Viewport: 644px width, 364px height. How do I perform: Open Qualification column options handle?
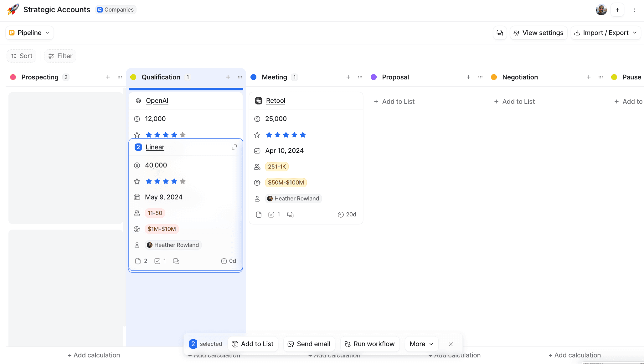pos(240,77)
